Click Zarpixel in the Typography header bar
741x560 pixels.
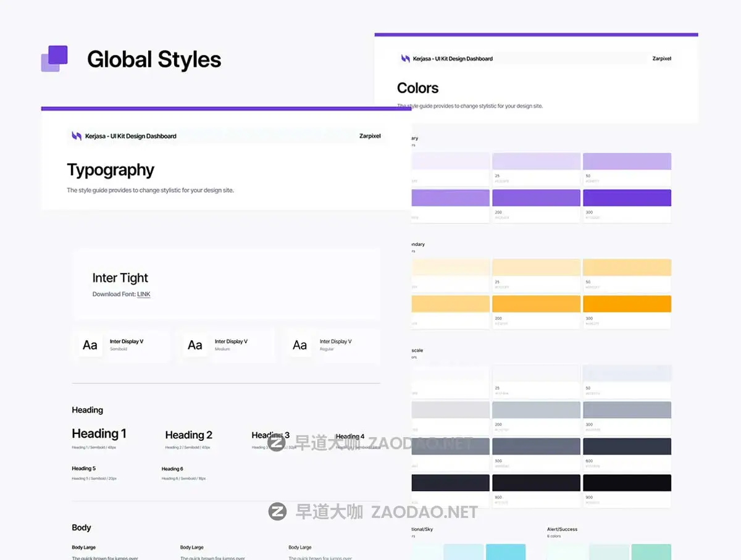pyautogui.click(x=370, y=136)
